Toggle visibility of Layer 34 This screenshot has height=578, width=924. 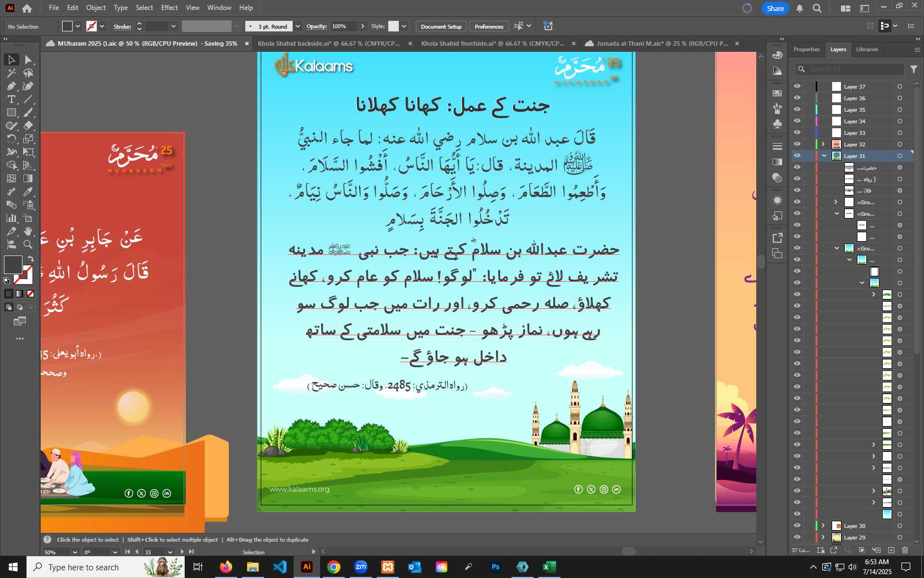(x=797, y=121)
